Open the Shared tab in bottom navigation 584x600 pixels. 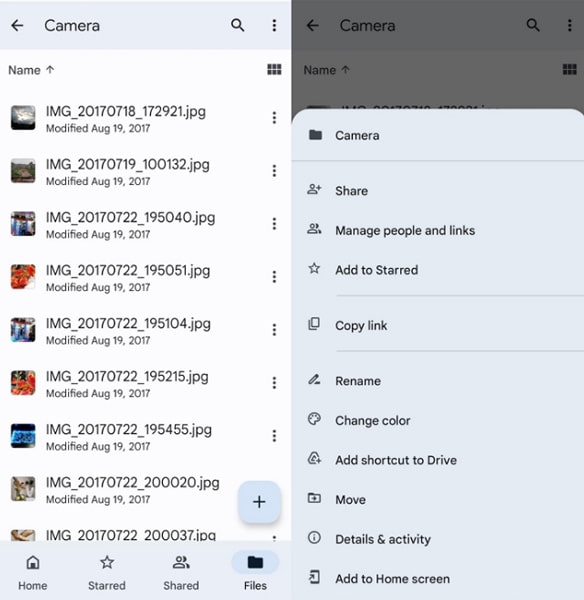181,572
